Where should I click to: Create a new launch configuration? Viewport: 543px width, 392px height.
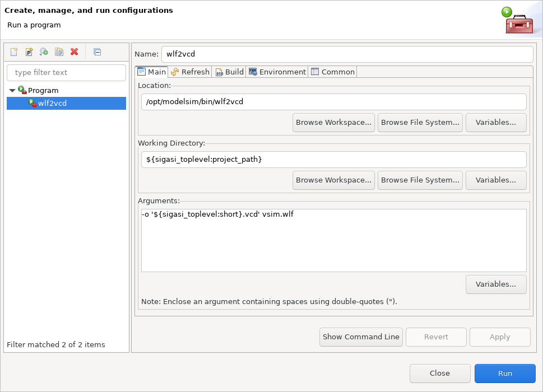point(14,52)
